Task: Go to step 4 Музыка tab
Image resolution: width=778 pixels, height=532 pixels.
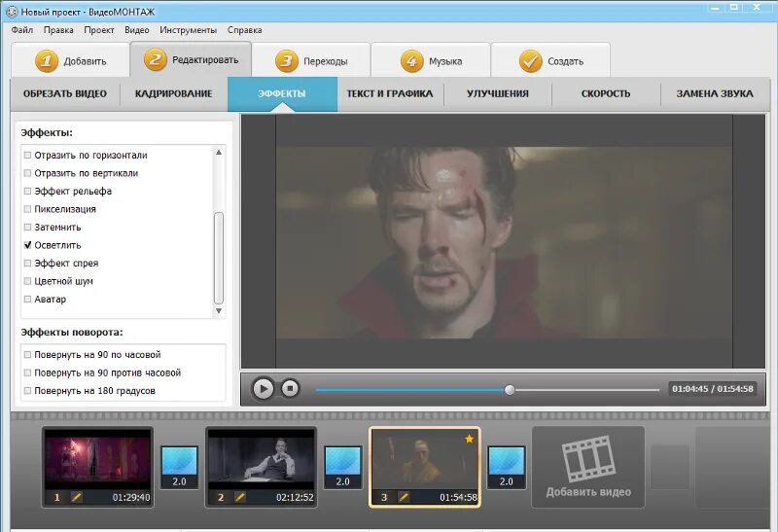Action: [431, 60]
